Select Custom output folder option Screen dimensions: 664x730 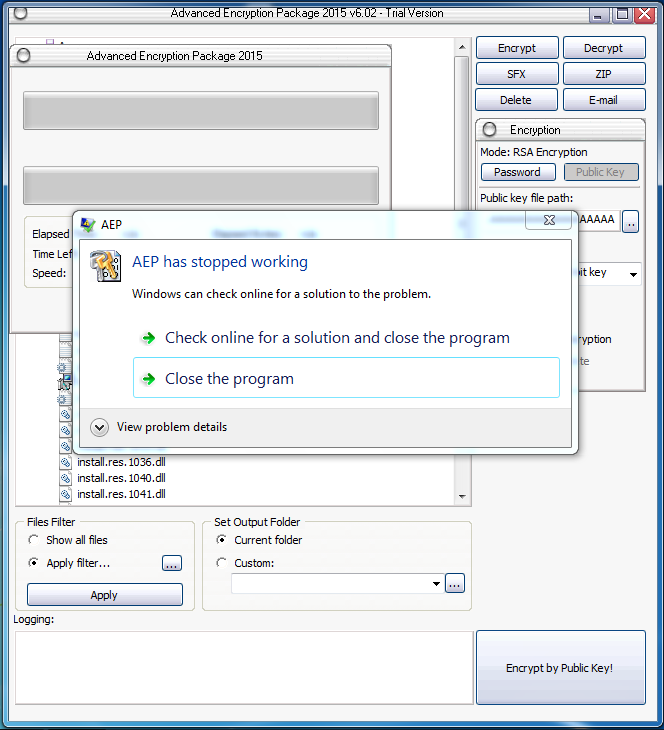tap(222, 563)
